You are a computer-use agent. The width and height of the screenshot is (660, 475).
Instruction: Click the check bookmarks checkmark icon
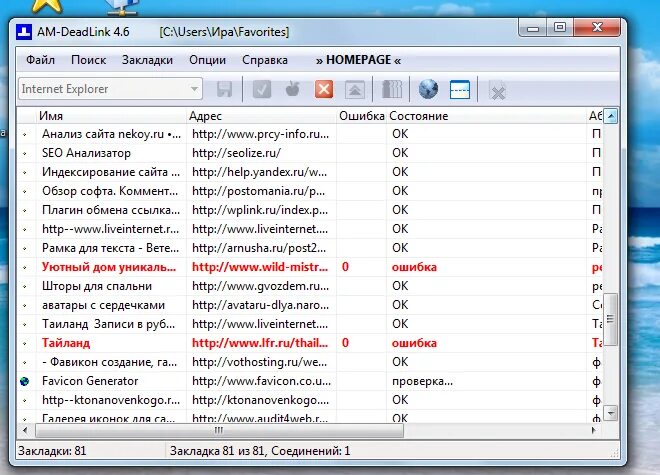[x=261, y=89]
